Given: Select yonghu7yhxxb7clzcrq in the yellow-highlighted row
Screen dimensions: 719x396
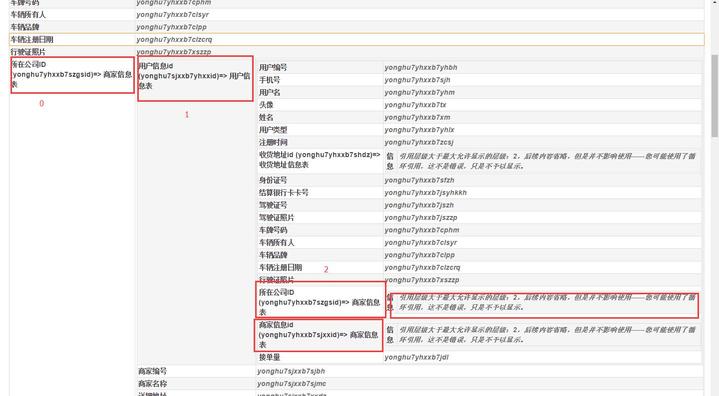Looking at the screenshot, I should (x=174, y=39).
